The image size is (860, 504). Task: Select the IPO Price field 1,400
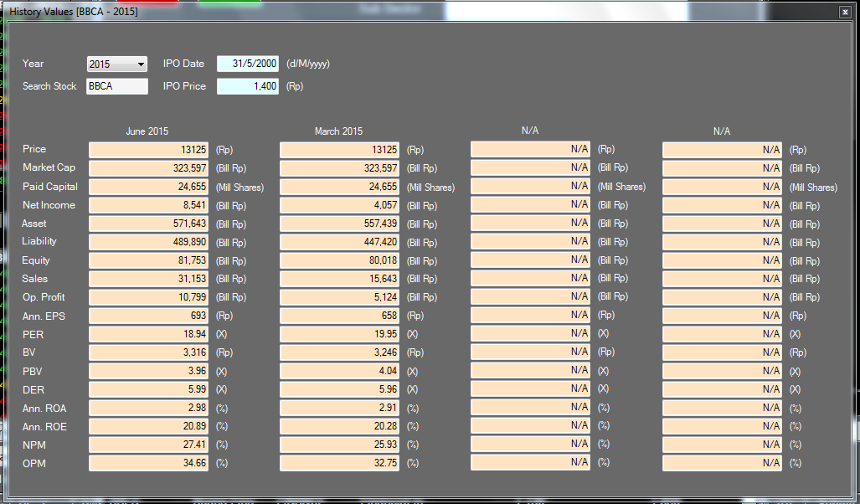[x=248, y=86]
